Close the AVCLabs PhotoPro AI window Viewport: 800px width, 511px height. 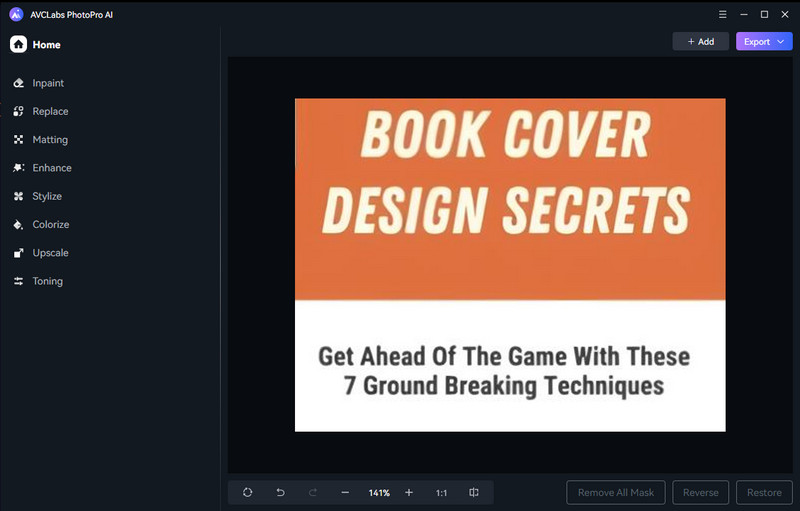(x=785, y=14)
